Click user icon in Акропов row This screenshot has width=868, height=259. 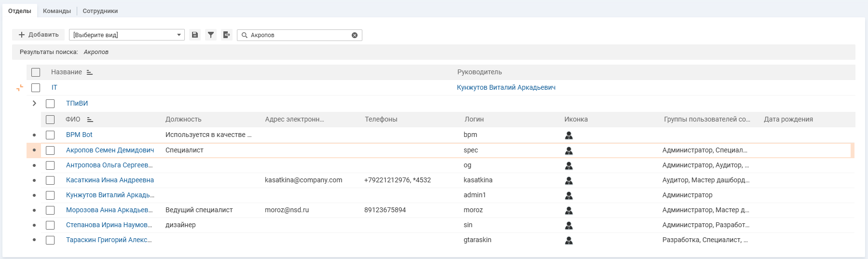click(569, 150)
